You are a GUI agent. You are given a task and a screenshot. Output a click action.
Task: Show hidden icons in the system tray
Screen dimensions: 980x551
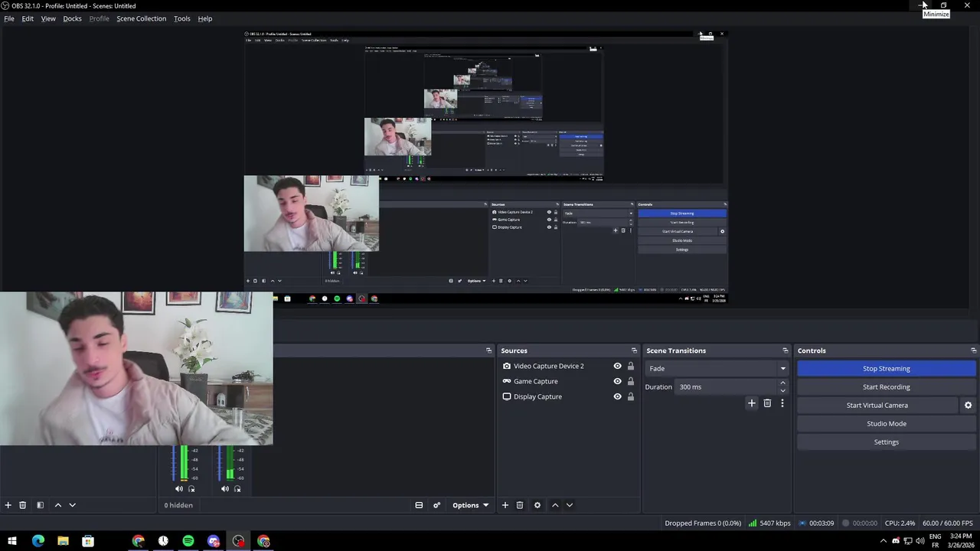point(883,541)
